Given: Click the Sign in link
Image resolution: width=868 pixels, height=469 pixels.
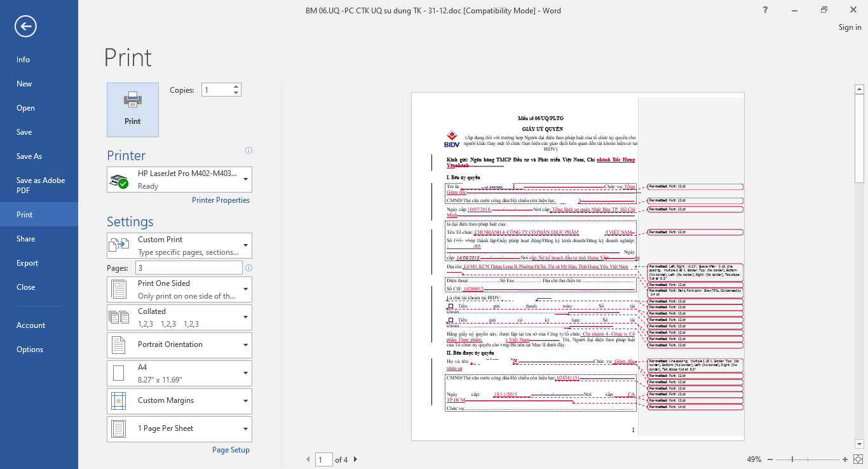Looking at the screenshot, I should pos(850,27).
